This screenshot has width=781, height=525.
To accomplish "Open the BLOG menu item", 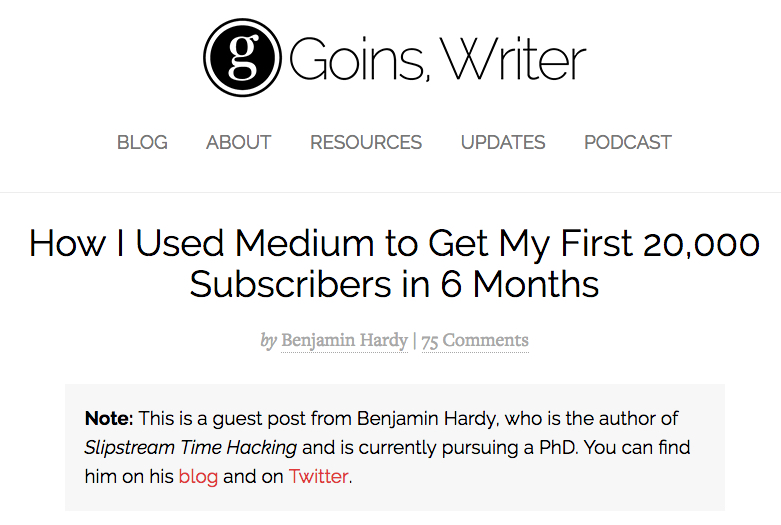I will click(x=142, y=142).
